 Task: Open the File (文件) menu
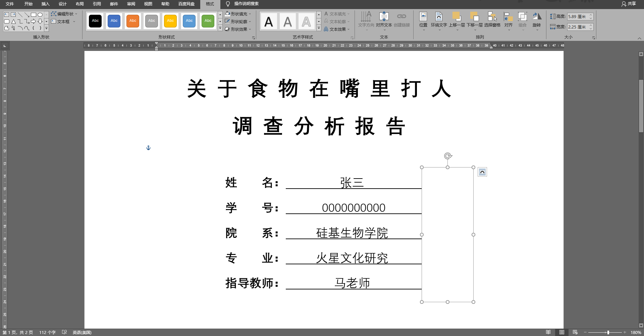pos(10,4)
